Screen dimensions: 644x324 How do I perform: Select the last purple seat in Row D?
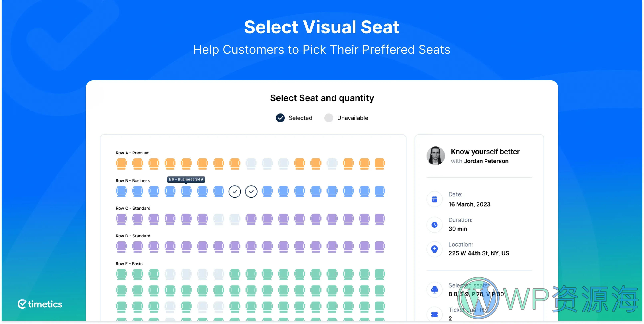tap(380, 247)
